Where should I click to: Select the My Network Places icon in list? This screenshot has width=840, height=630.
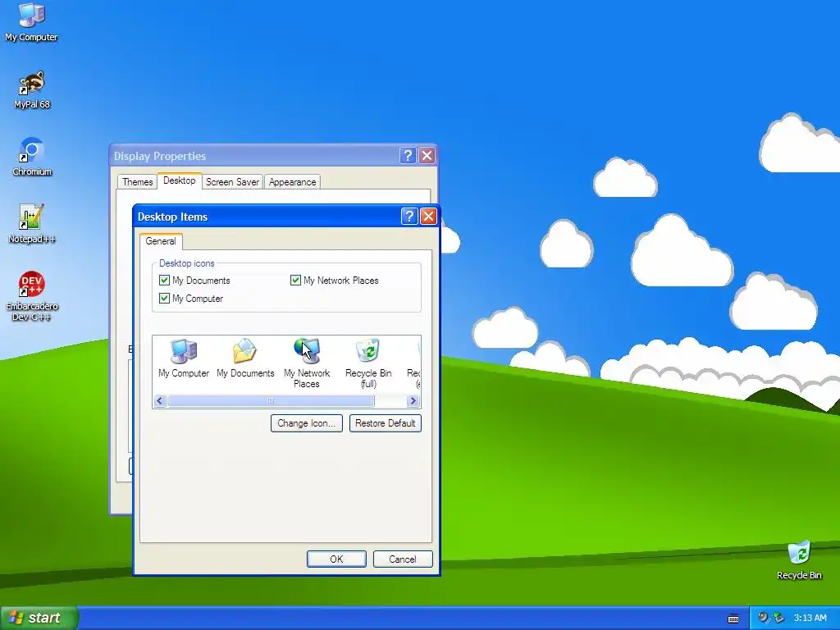(x=307, y=363)
